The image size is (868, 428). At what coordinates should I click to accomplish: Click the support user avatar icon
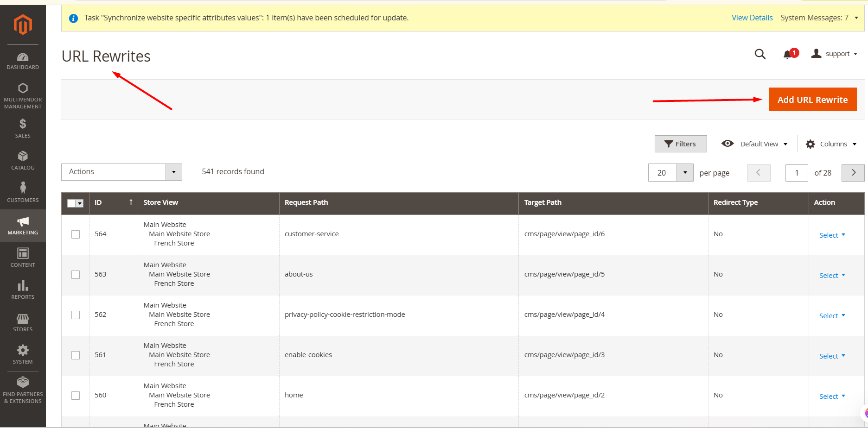817,53
